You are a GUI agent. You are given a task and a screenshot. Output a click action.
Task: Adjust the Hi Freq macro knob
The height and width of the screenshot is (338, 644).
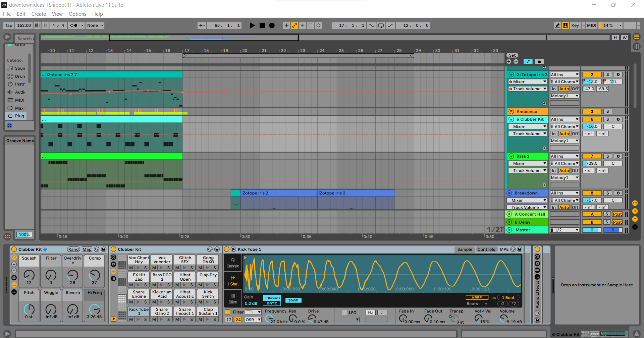[95, 309]
